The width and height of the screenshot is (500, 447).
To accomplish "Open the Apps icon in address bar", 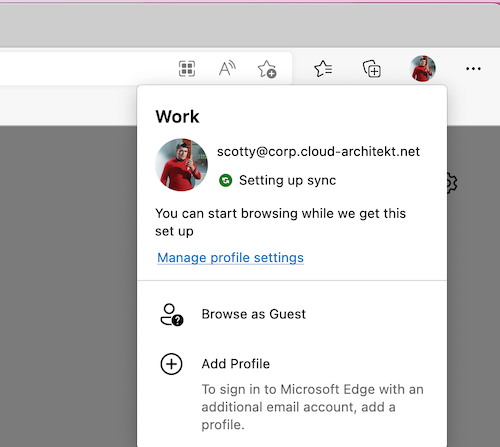I will pyautogui.click(x=187, y=69).
